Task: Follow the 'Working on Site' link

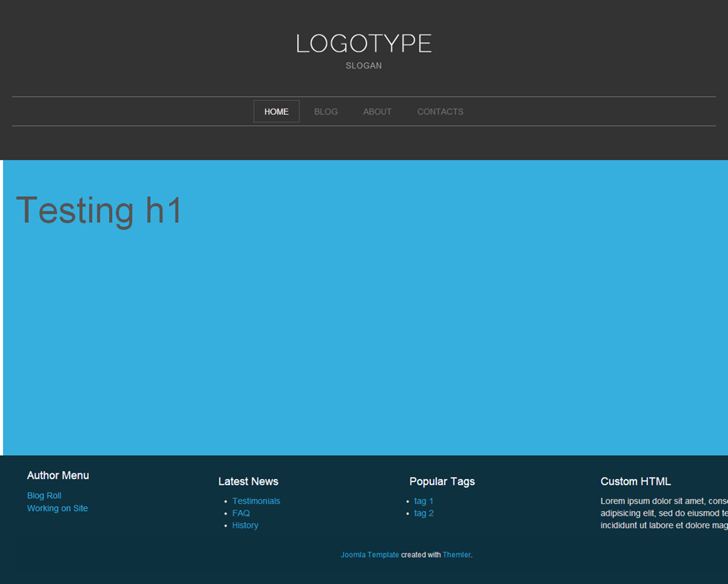Action: click(58, 508)
